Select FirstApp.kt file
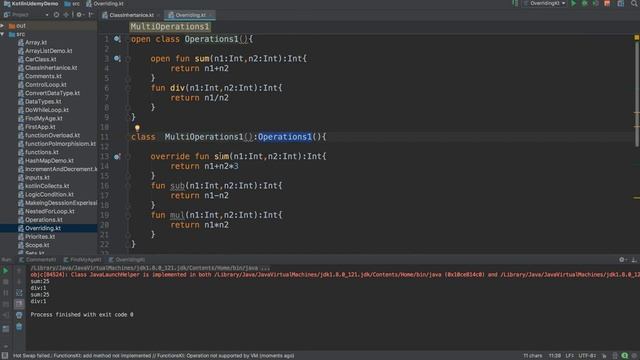Viewport: 640px width, 360px height. [x=40, y=127]
